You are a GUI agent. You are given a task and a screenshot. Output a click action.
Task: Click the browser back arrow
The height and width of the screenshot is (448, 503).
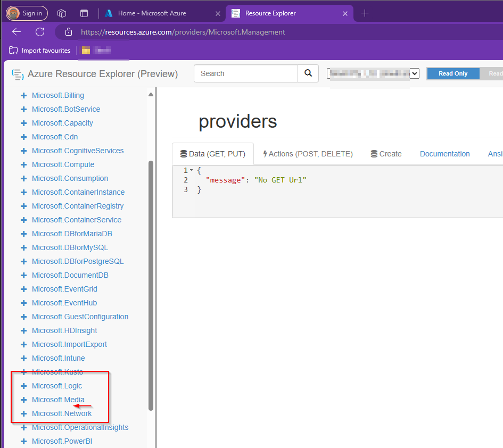[x=17, y=32]
